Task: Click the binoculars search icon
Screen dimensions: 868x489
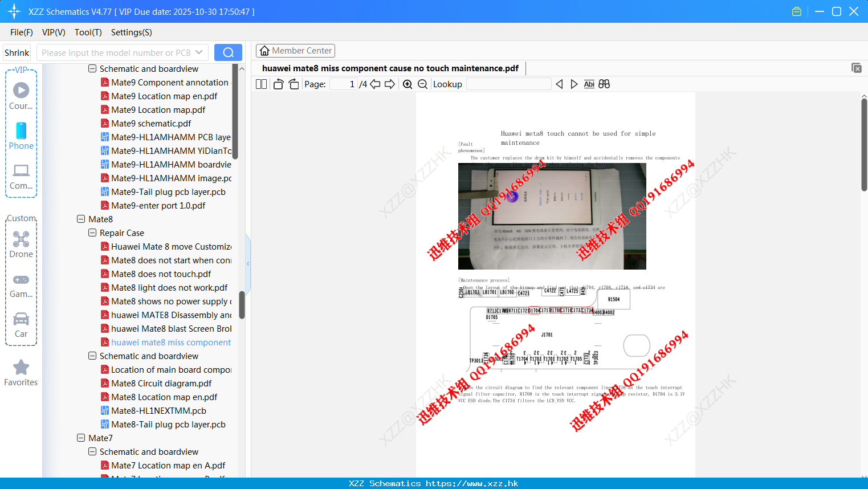Action: point(604,84)
